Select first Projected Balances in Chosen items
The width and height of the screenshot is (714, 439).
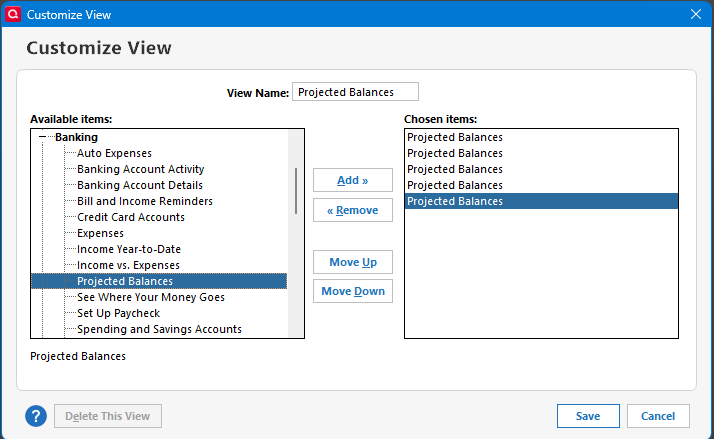(x=455, y=137)
